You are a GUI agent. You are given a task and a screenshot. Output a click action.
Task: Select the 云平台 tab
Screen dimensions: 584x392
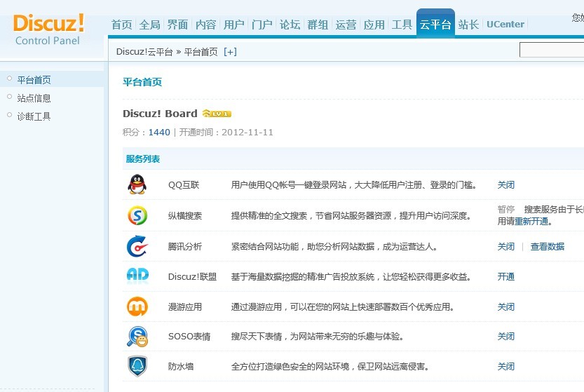pyautogui.click(x=435, y=24)
